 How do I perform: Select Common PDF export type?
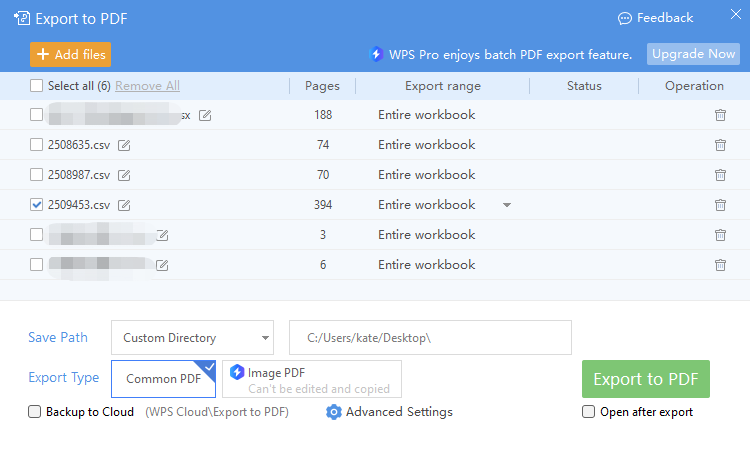(163, 379)
